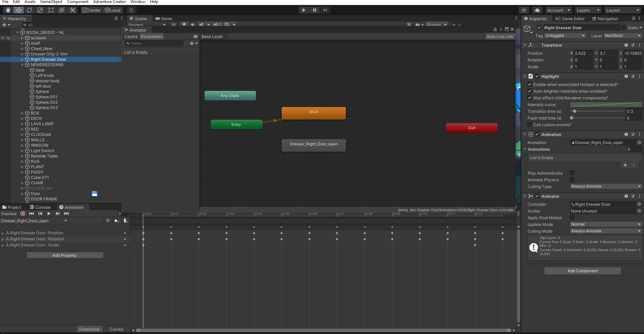This screenshot has width=644, height=334.
Task: Click the Auto Live Link button
Action: pos(500,37)
